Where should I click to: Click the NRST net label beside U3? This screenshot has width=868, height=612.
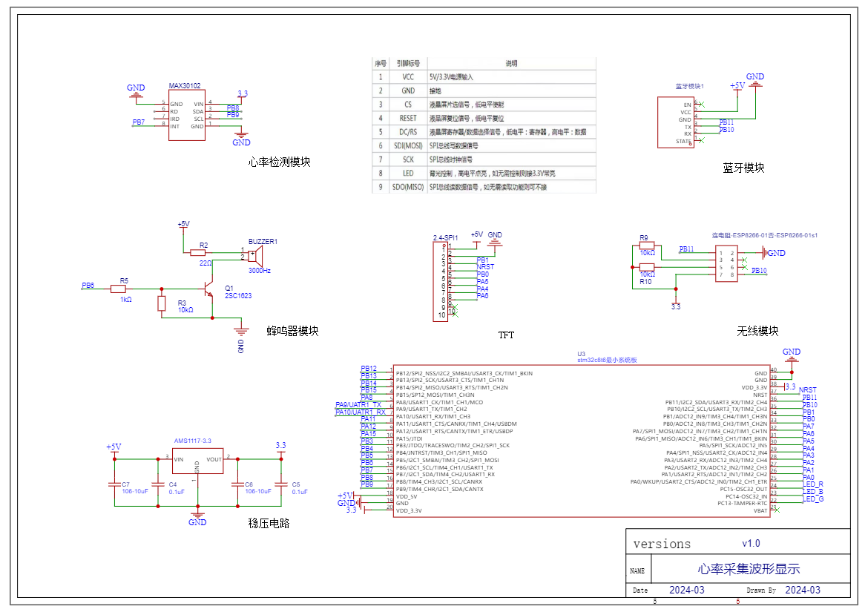pyautogui.click(x=808, y=390)
